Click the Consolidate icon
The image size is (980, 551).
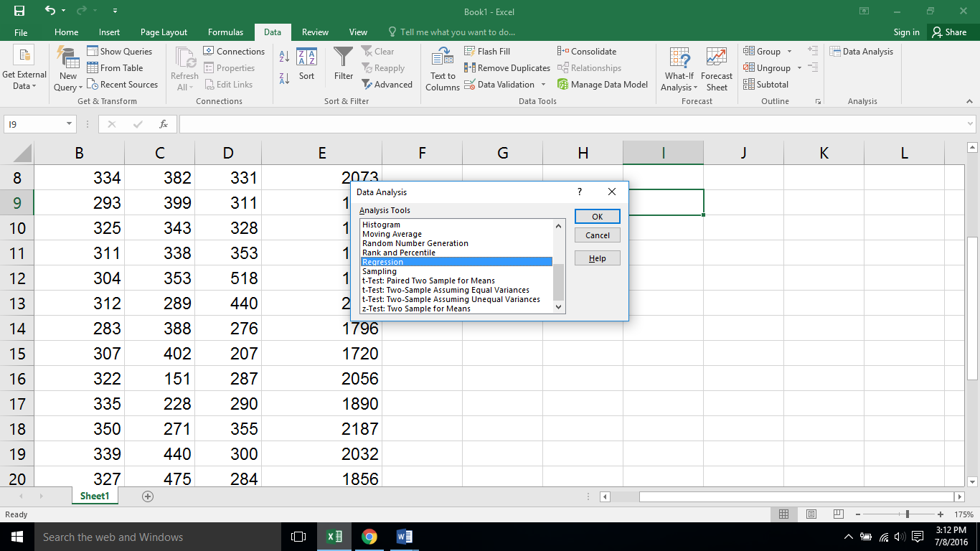coord(562,52)
